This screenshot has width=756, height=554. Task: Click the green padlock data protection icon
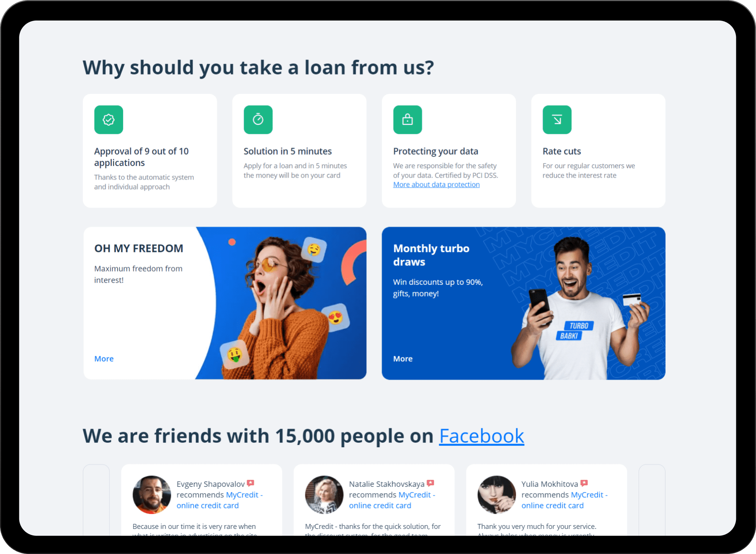(x=408, y=120)
